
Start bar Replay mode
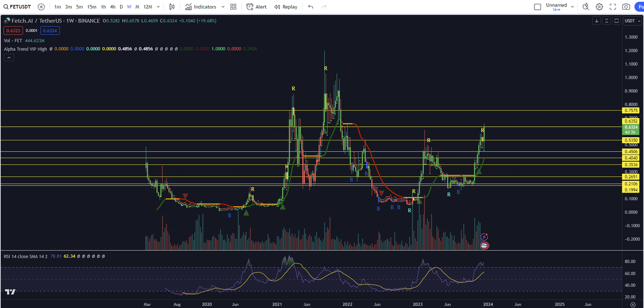286,7
